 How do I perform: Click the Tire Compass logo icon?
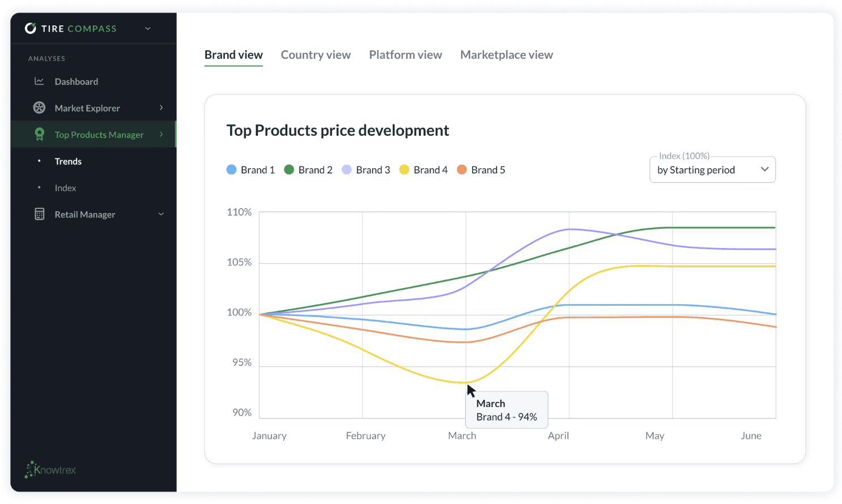[31, 28]
